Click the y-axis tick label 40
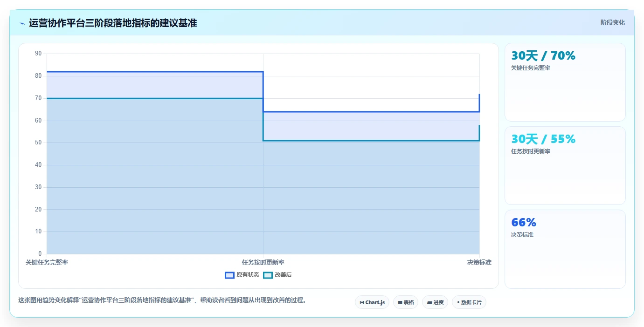The width and height of the screenshot is (644, 327). point(38,165)
